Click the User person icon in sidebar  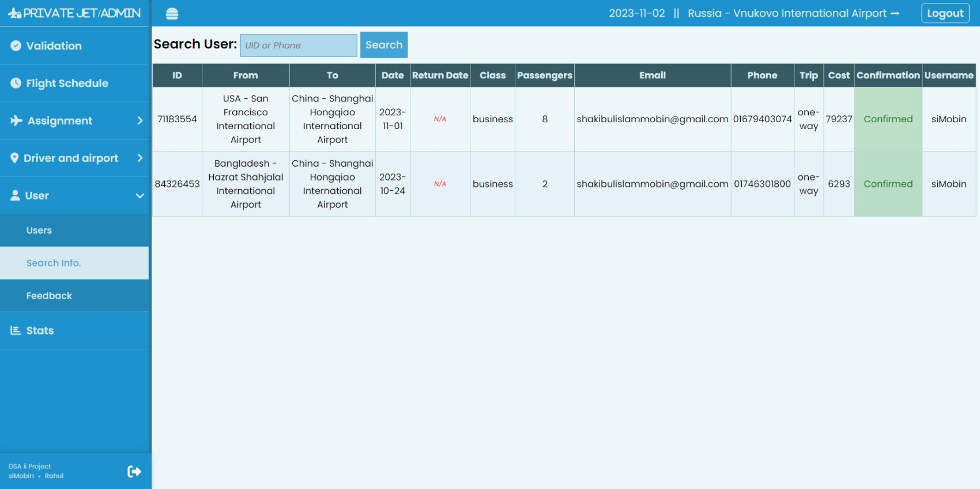coord(16,195)
